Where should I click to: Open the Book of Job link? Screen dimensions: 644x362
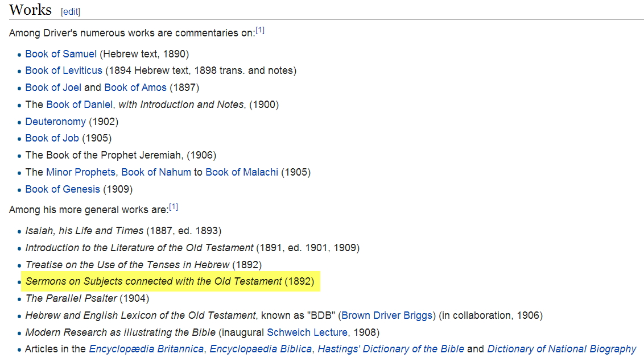[x=52, y=138]
